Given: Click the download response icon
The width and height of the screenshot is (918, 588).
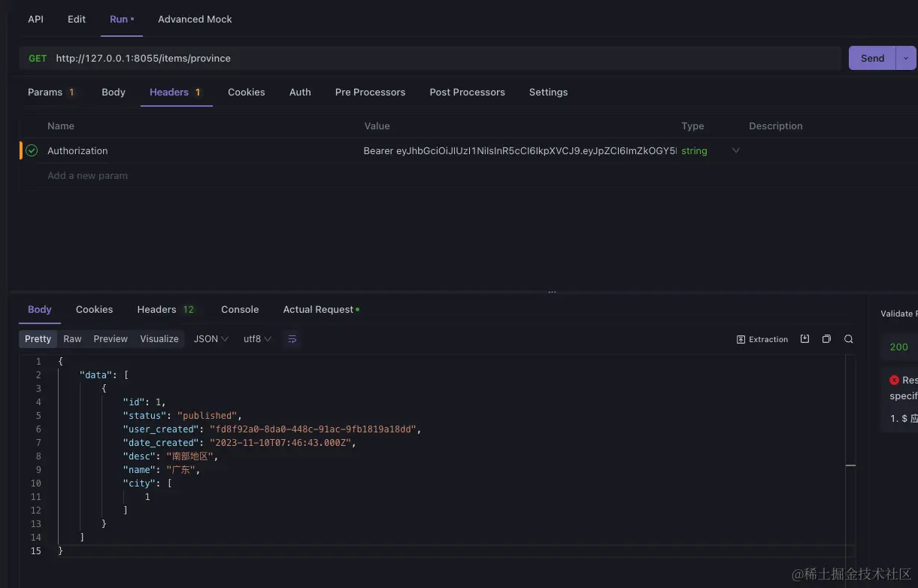Looking at the screenshot, I should [804, 338].
